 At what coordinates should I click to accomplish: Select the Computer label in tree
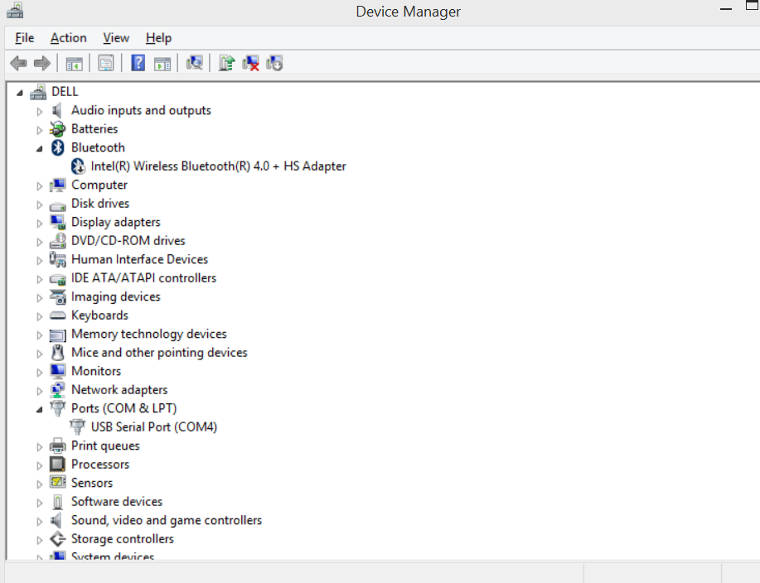click(x=99, y=185)
